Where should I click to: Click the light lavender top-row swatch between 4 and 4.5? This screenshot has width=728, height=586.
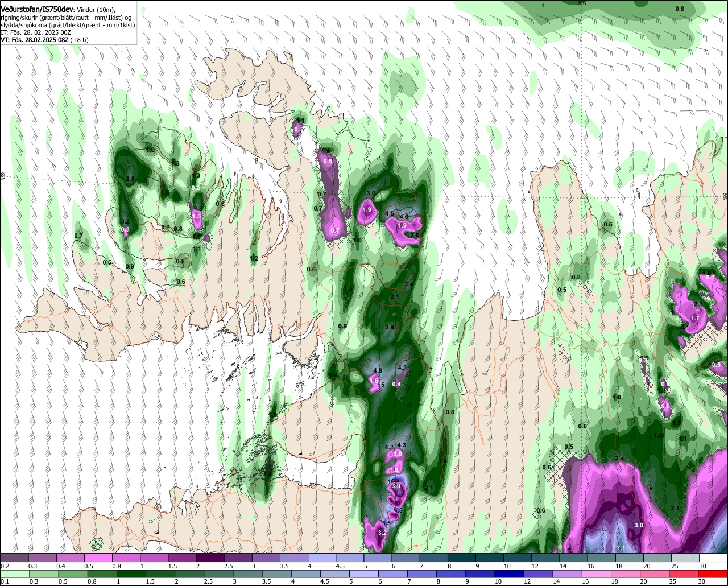click(x=321, y=558)
